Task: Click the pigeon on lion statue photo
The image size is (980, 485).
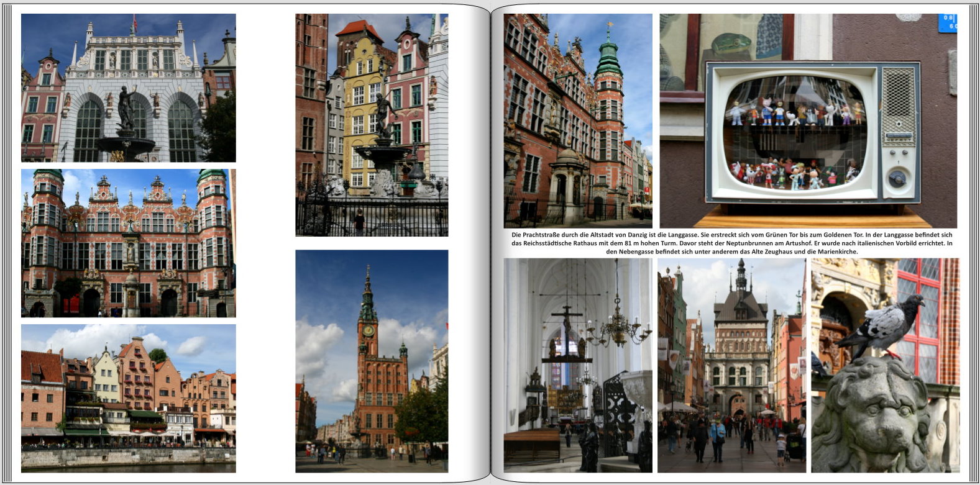Action: pos(885,365)
